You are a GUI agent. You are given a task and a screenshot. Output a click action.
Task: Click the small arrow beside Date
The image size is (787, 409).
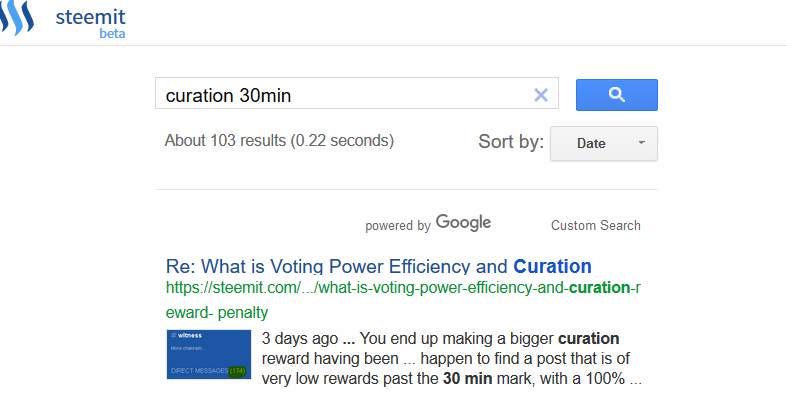tap(640, 143)
